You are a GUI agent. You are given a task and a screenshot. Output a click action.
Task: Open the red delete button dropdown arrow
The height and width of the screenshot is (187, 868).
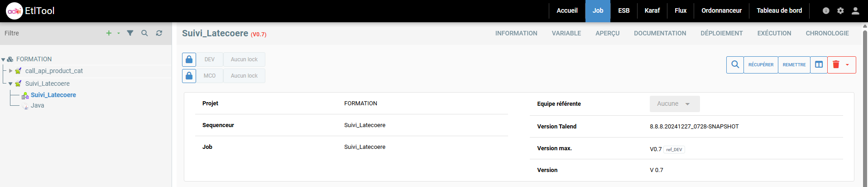coord(847,65)
